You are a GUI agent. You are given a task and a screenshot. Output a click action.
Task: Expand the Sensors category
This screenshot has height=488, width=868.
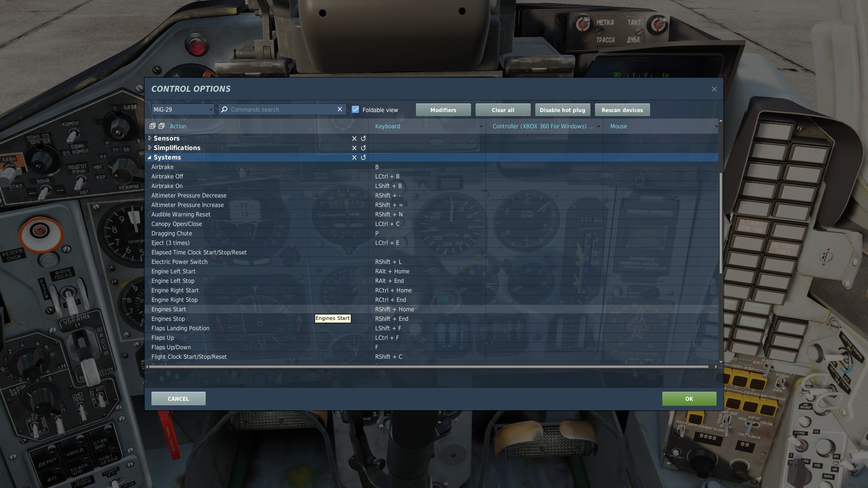coord(150,138)
